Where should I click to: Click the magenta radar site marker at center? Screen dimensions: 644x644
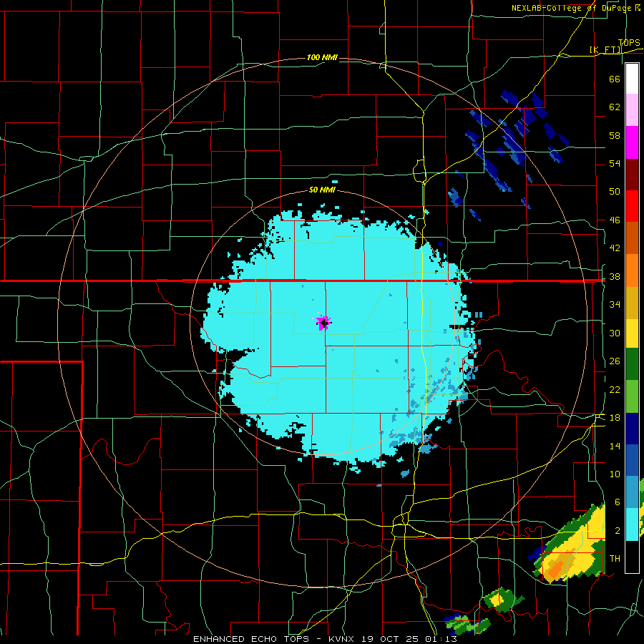[x=323, y=323]
